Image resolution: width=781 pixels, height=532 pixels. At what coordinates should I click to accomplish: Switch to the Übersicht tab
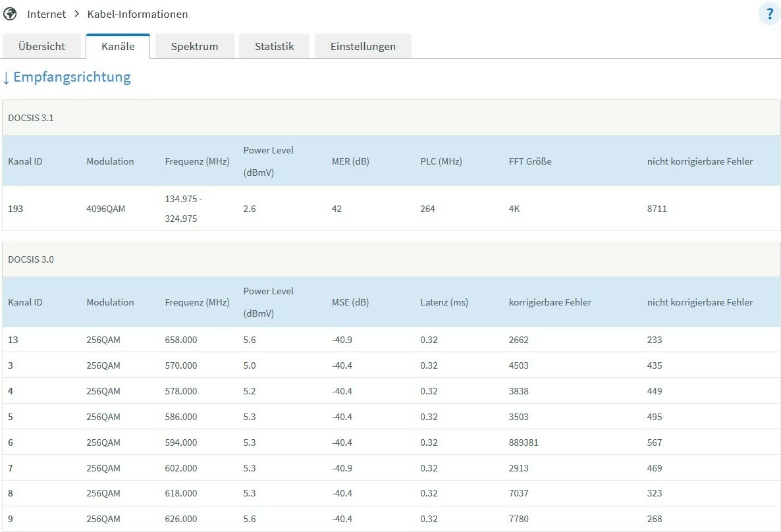click(x=42, y=46)
